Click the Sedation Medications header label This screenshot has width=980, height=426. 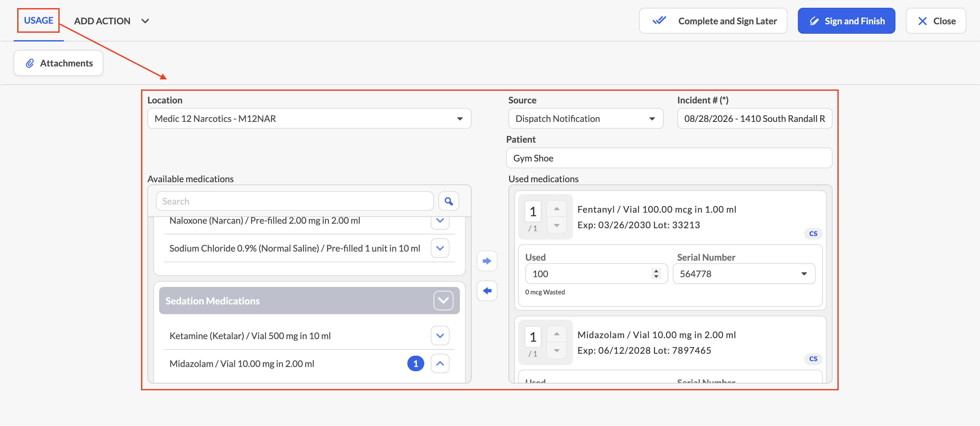pyautogui.click(x=212, y=301)
